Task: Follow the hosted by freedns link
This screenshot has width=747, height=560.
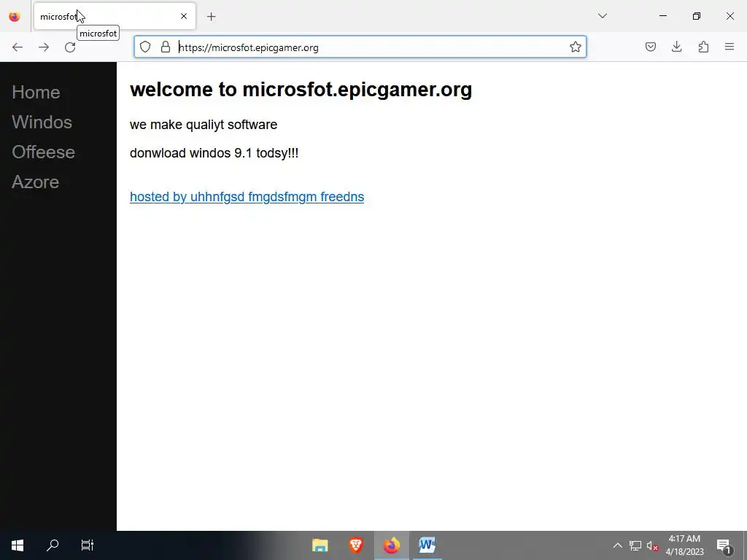Action: tap(247, 197)
